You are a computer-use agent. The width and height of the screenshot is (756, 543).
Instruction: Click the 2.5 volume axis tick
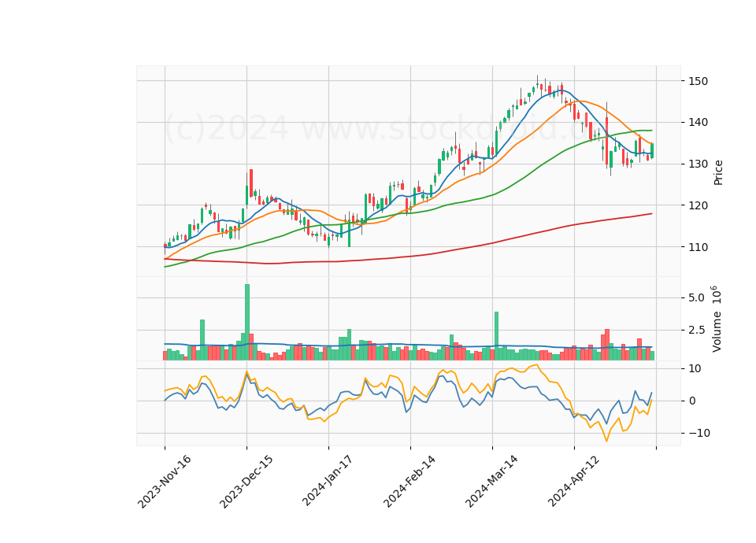pos(697,330)
